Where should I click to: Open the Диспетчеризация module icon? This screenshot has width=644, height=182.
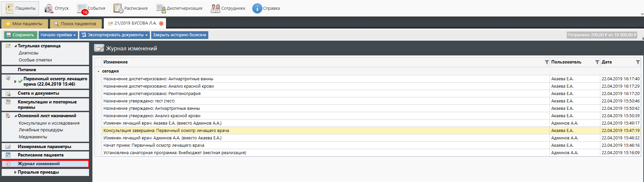click(161, 8)
